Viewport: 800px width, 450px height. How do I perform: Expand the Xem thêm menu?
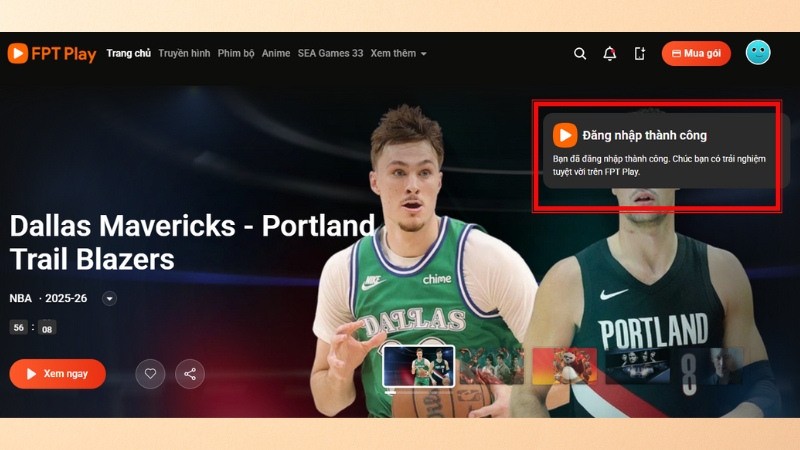coord(398,54)
